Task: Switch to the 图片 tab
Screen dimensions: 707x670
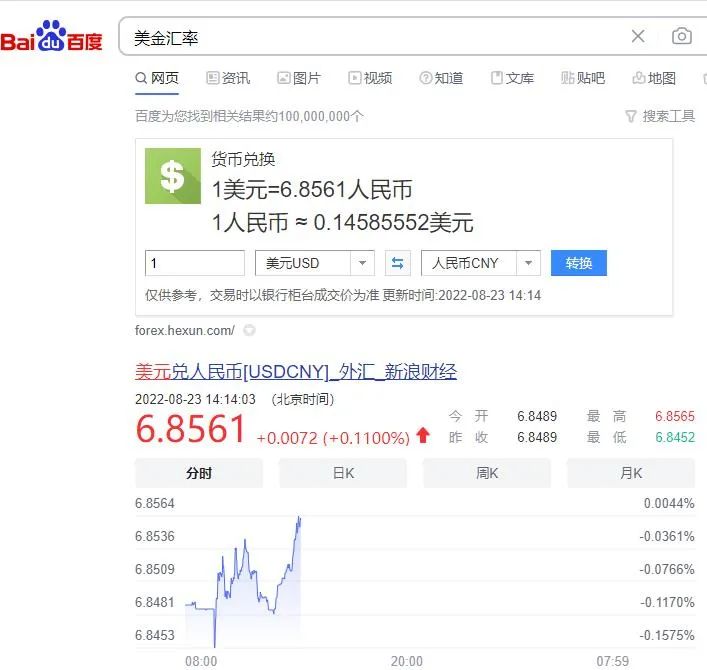Action: 299,78
